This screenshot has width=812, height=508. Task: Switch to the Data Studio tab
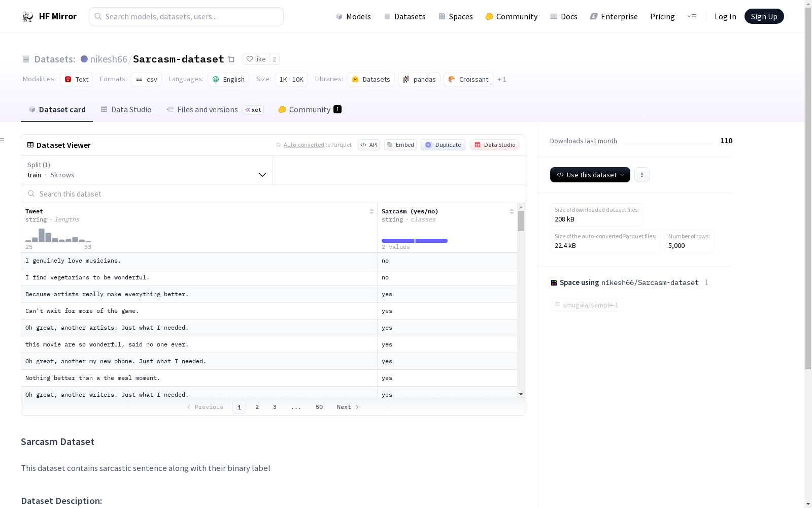tap(126, 110)
